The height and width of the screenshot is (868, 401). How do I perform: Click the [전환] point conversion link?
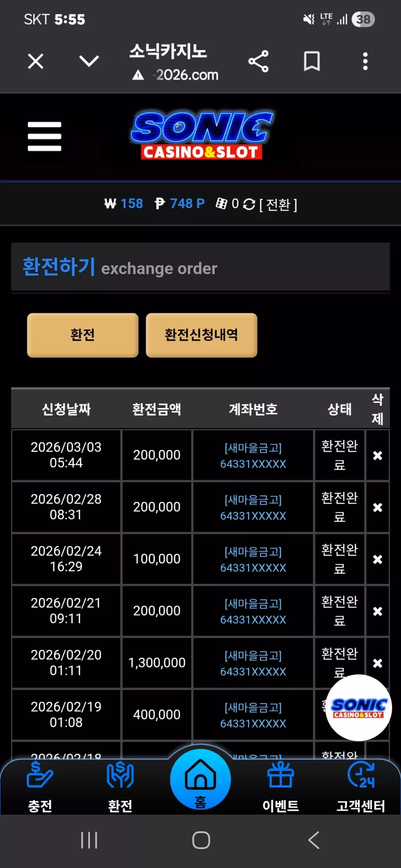(x=278, y=205)
